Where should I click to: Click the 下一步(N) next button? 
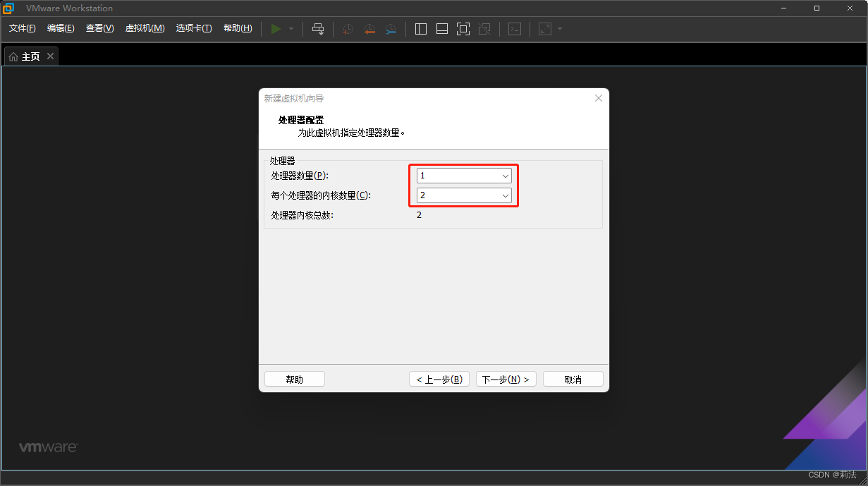(x=506, y=379)
